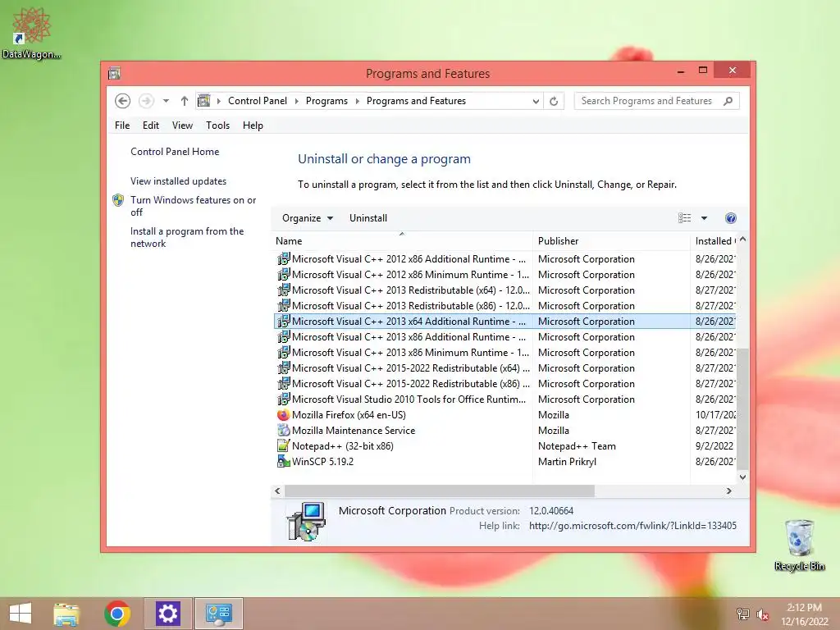Click the horizontal scrollbar thumb

coord(440,491)
